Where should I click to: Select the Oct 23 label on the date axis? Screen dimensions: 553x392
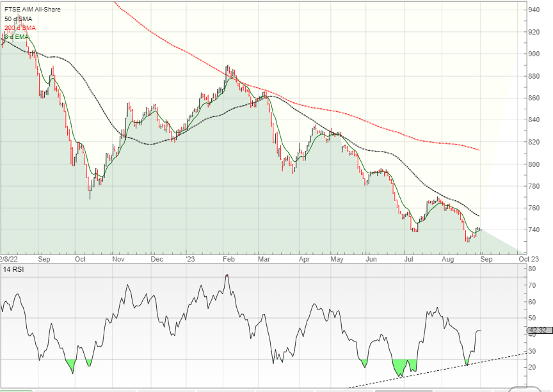click(x=529, y=259)
